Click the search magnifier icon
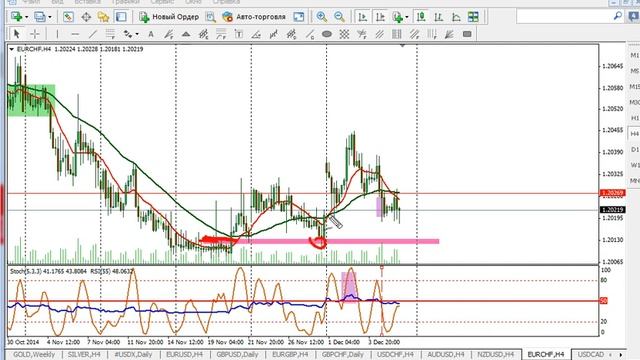This screenshot has height=360, width=640. pos(618,16)
